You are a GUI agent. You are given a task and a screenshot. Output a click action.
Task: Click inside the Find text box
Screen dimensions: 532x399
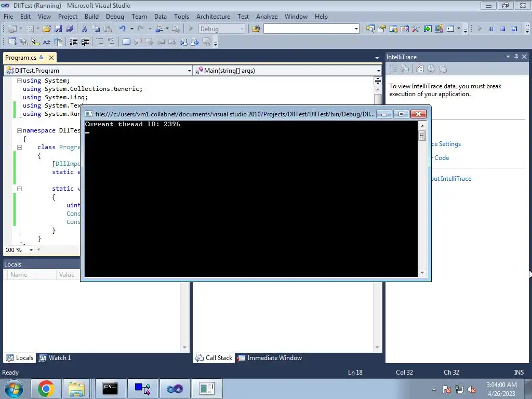(309, 29)
